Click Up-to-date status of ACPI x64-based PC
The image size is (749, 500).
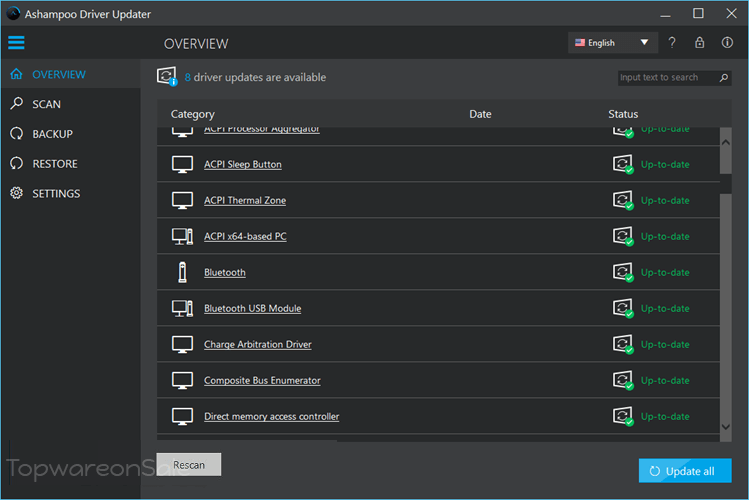665,236
